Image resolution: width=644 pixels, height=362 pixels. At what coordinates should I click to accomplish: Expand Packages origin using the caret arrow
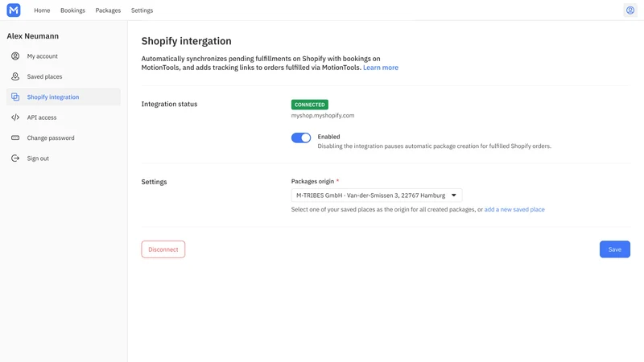pyautogui.click(x=454, y=195)
